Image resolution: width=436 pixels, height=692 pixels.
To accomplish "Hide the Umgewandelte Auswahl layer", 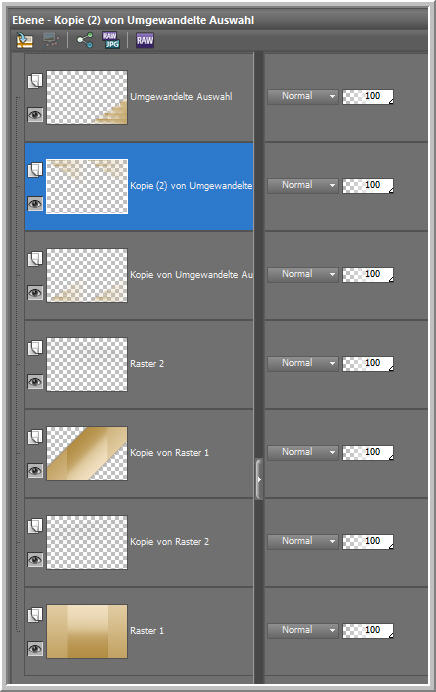I will tap(35, 115).
